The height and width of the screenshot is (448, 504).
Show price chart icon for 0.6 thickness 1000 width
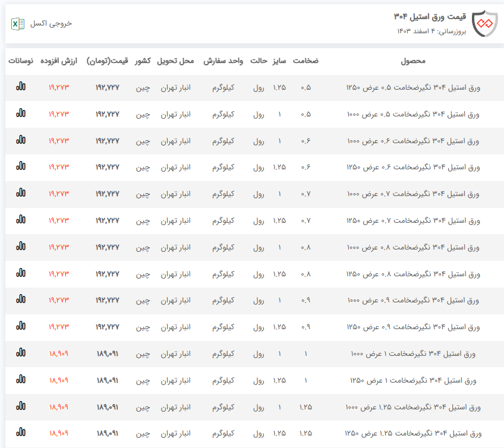click(x=21, y=140)
